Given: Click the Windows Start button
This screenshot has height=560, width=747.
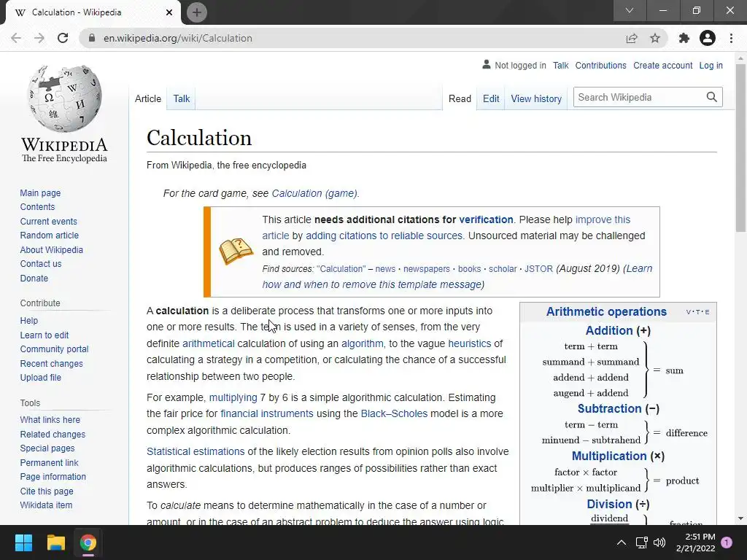Looking at the screenshot, I should 23,542.
